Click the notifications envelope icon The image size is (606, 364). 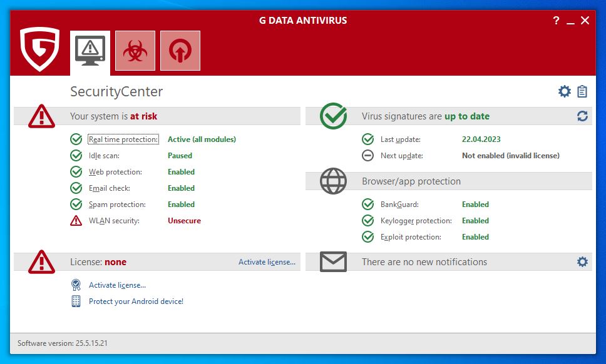(x=333, y=261)
